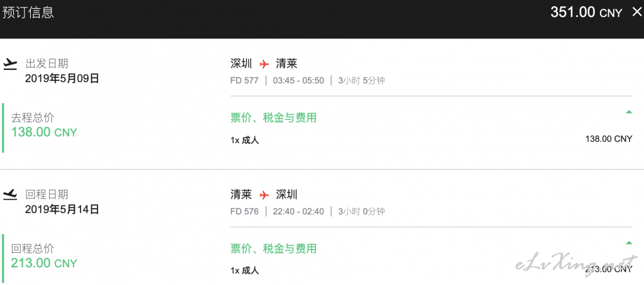Image resolution: width=644 pixels, height=285 pixels.
Task: Collapse outbound fare details with green arrow
Action: tap(629, 112)
